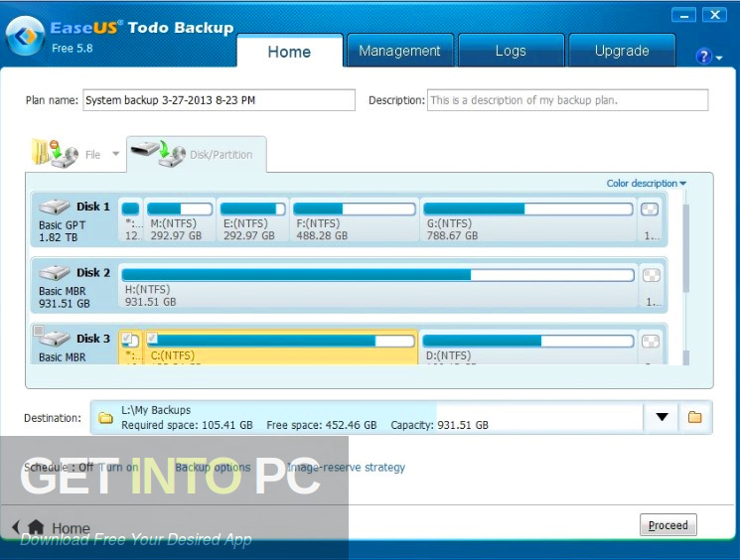Click the Disk 2 hard drive icon

coord(55,273)
